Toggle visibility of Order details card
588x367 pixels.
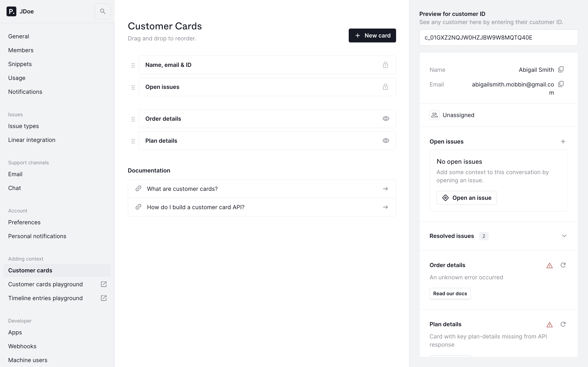tap(386, 119)
